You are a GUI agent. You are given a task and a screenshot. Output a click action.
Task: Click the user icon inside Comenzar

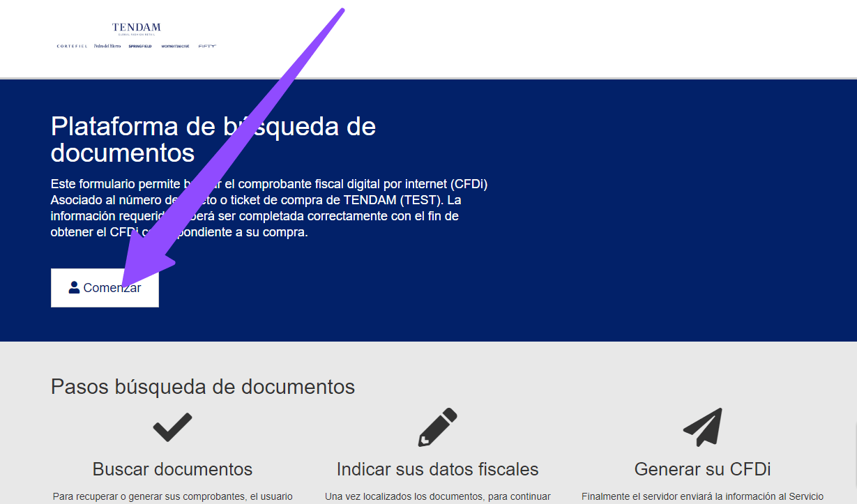pyautogui.click(x=74, y=287)
